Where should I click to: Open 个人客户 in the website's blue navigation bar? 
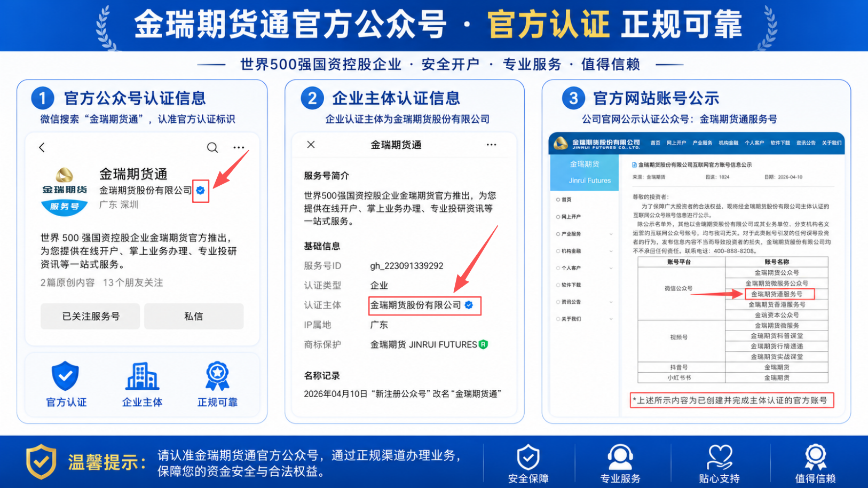[x=754, y=143]
